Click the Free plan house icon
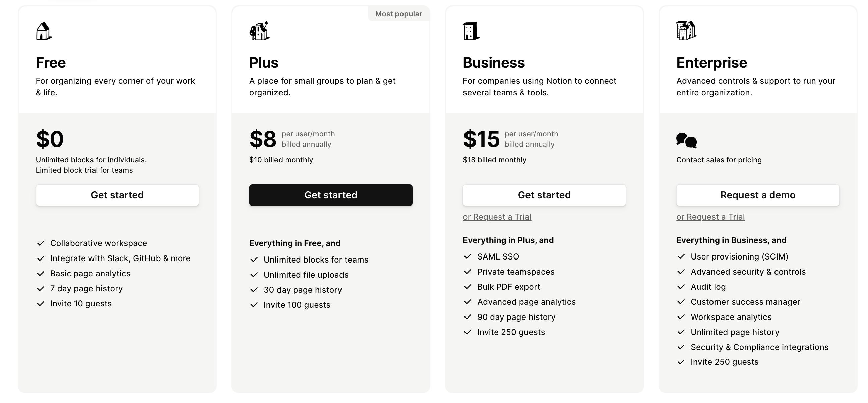 (44, 31)
